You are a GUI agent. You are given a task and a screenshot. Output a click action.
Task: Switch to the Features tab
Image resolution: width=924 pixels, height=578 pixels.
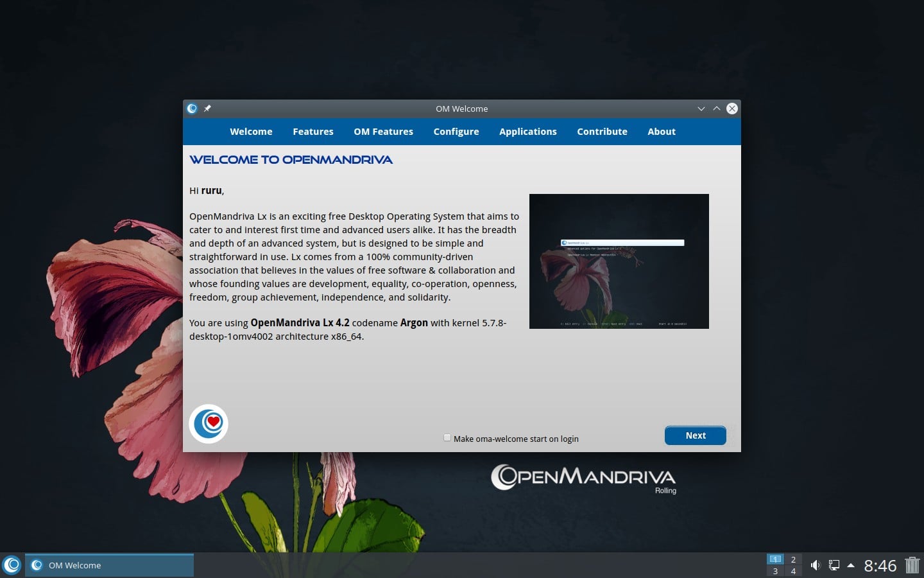point(313,132)
